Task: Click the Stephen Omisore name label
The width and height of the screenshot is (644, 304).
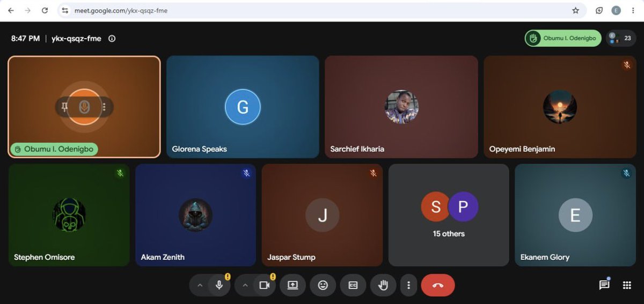Action: (x=45, y=257)
